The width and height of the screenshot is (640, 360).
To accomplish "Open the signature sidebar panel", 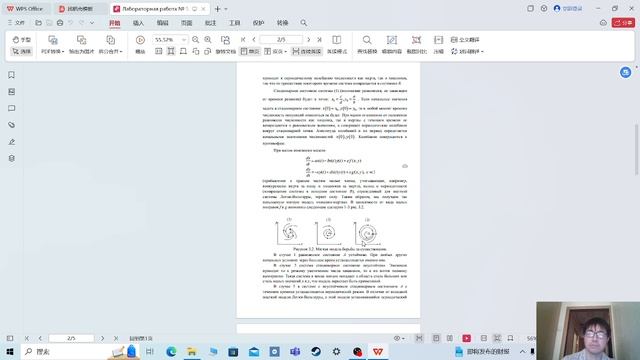I will [x=11, y=142].
